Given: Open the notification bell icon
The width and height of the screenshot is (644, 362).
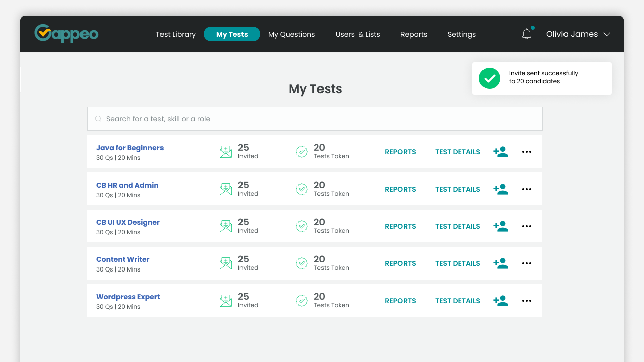Looking at the screenshot, I should point(526,33).
